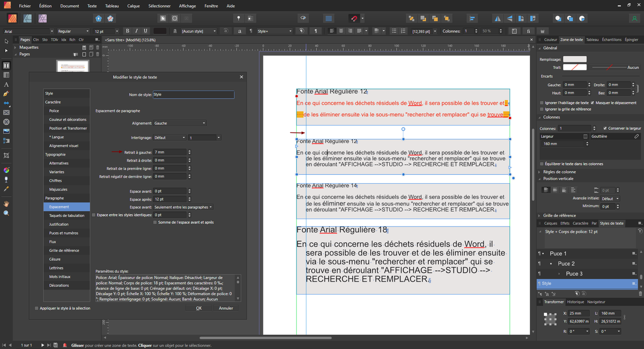Toggle italic formatting in context toolbar

point(136,31)
